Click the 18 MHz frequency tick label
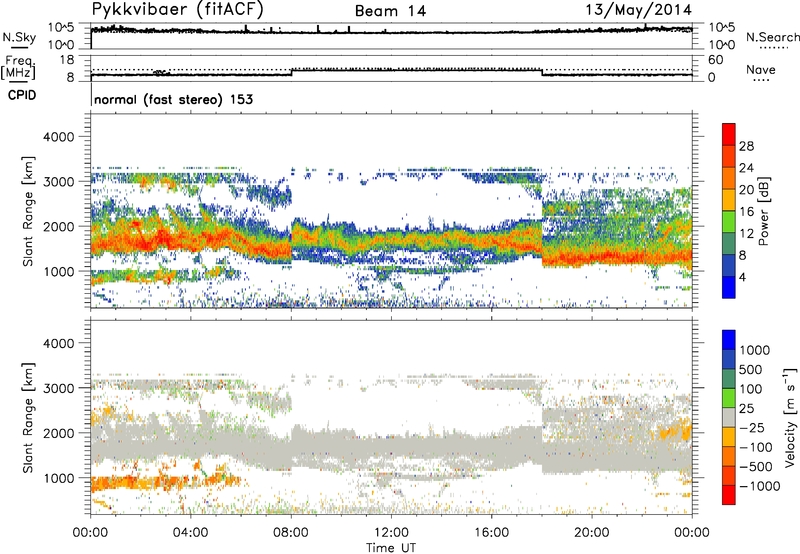800x554 pixels. coord(67,60)
